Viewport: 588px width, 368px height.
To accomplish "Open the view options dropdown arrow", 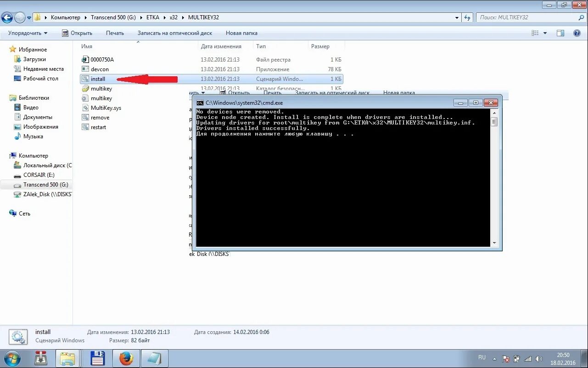I will pyautogui.click(x=545, y=33).
